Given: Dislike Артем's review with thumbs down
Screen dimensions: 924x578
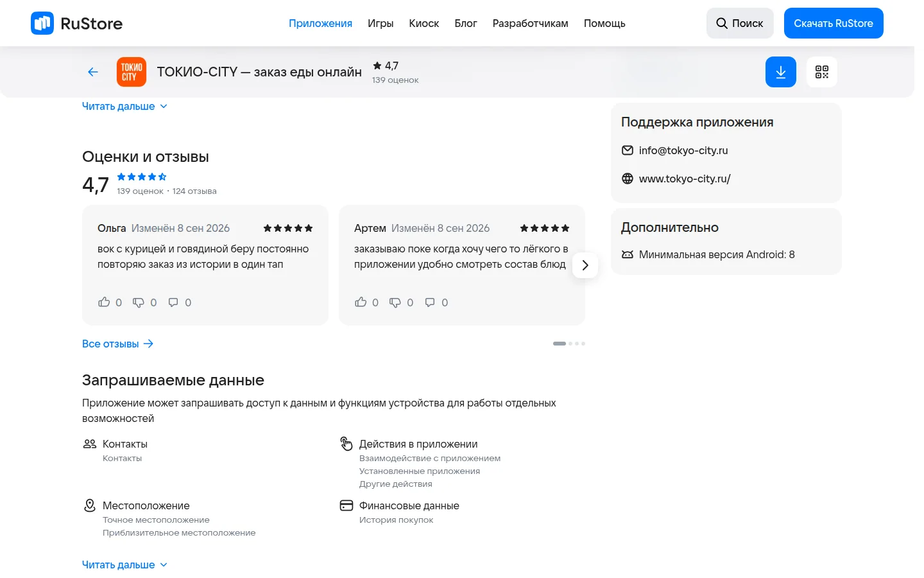Looking at the screenshot, I should pos(395,302).
